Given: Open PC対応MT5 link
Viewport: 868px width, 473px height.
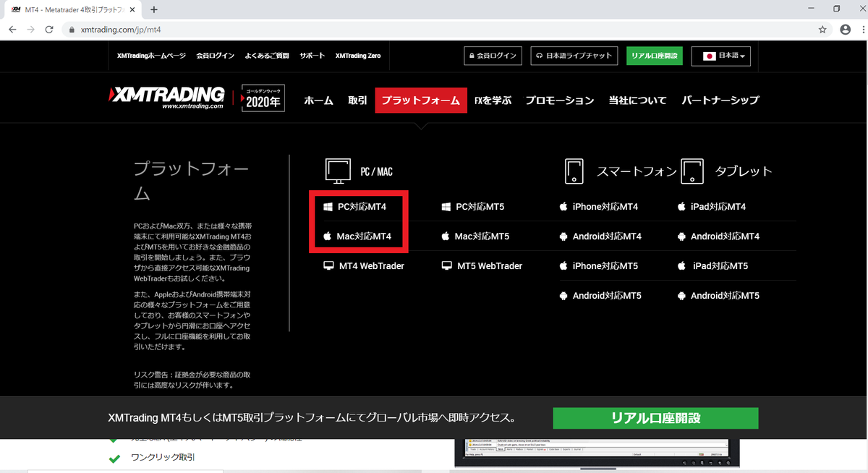Looking at the screenshot, I should (x=480, y=207).
